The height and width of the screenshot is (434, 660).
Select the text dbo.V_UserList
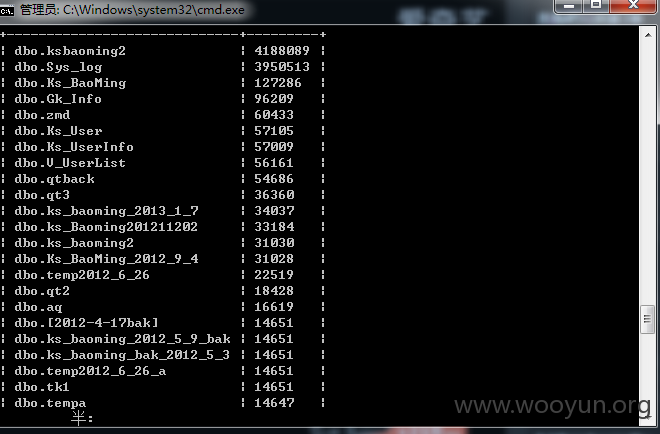coord(70,163)
